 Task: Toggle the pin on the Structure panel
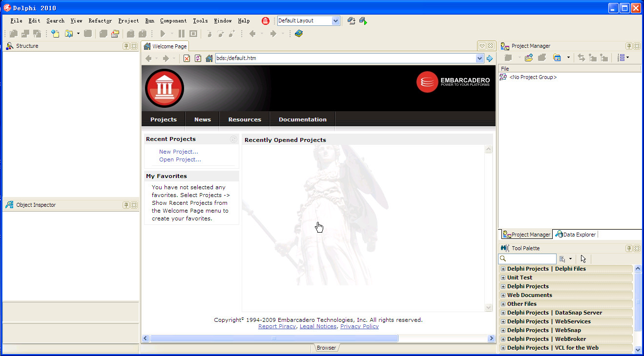point(126,46)
